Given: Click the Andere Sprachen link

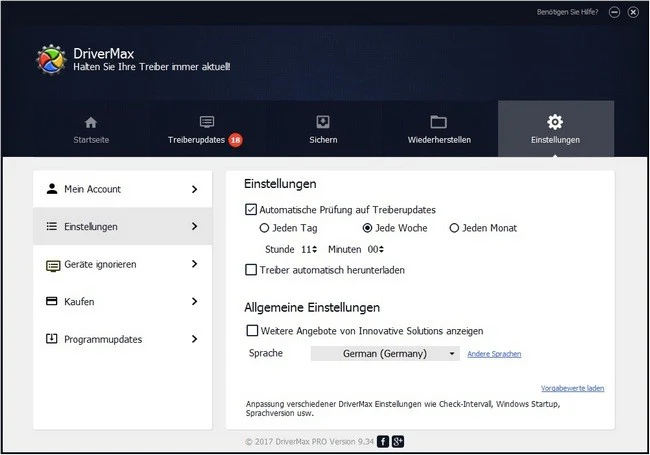Looking at the screenshot, I should (494, 354).
